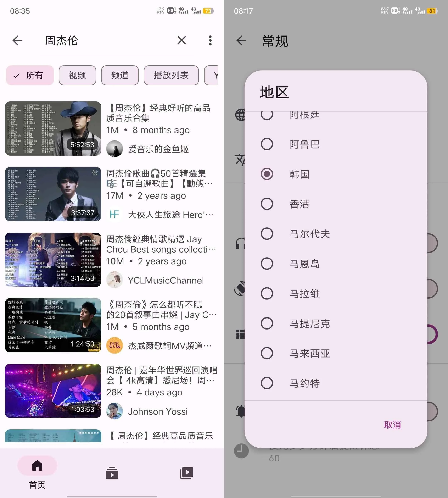Tap Johnson Yossi's channel avatar
The height and width of the screenshot is (498, 448).
click(114, 411)
